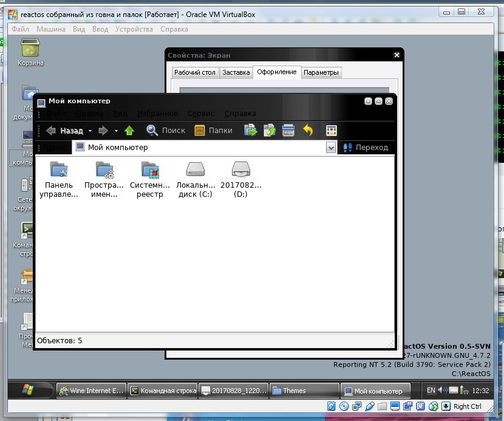Click the Right Ctrl host key indicator
Image resolution: width=504 pixels, height=421 pixels.
pyautogui.click(x=468, y=406)
